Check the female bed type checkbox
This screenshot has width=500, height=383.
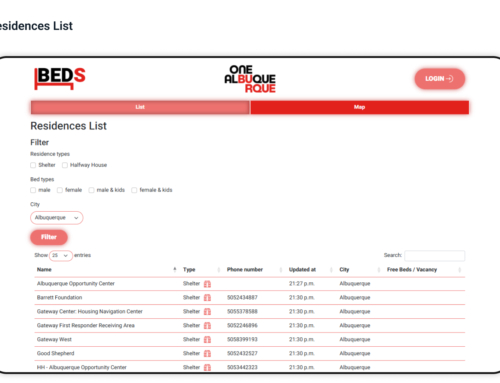point(60,190)
